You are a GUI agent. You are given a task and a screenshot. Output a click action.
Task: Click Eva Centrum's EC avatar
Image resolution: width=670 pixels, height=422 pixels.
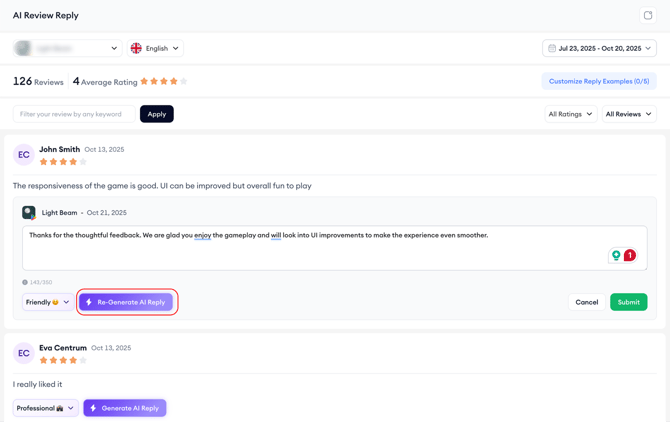tap(24, 354)
